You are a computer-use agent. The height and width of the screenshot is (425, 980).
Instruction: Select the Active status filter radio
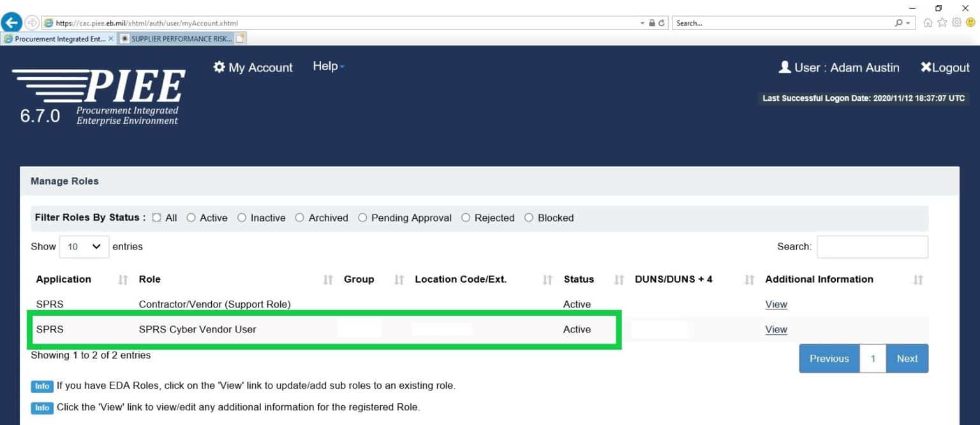click(191, 218)
